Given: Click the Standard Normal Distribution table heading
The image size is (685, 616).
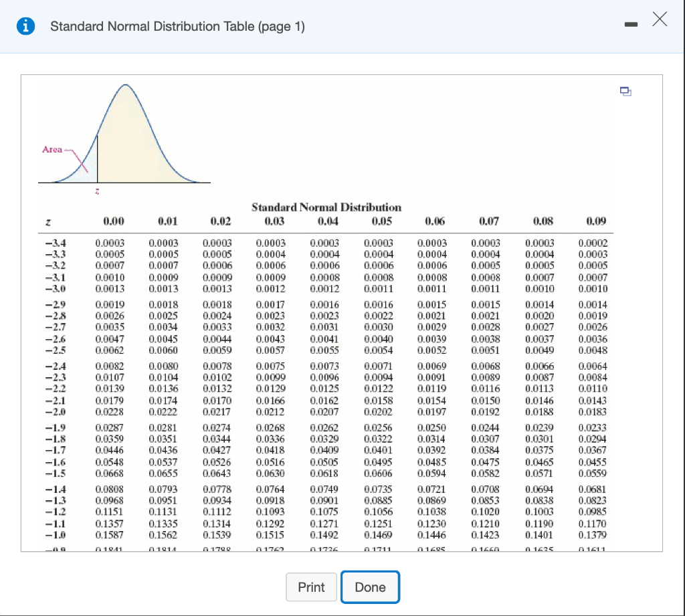Looking at the screenshot, I should click(327, 207).
